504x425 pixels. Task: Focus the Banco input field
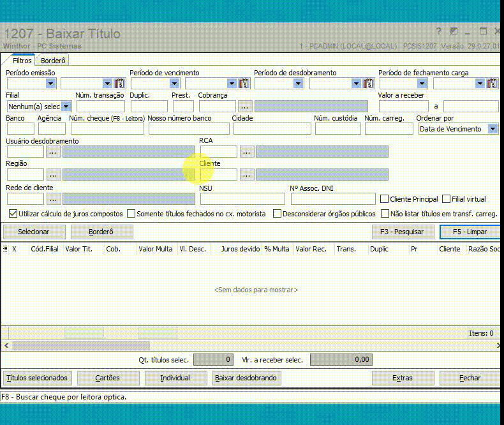pyautogui.click(x=20, y=129)
